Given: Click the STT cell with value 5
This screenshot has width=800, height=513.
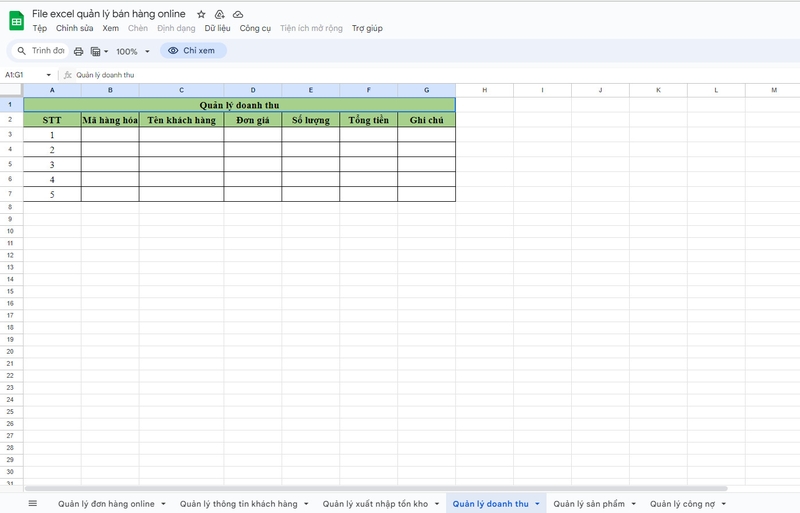Looking at the screenshot, I should pyautogui.click(x=52, y=194).
